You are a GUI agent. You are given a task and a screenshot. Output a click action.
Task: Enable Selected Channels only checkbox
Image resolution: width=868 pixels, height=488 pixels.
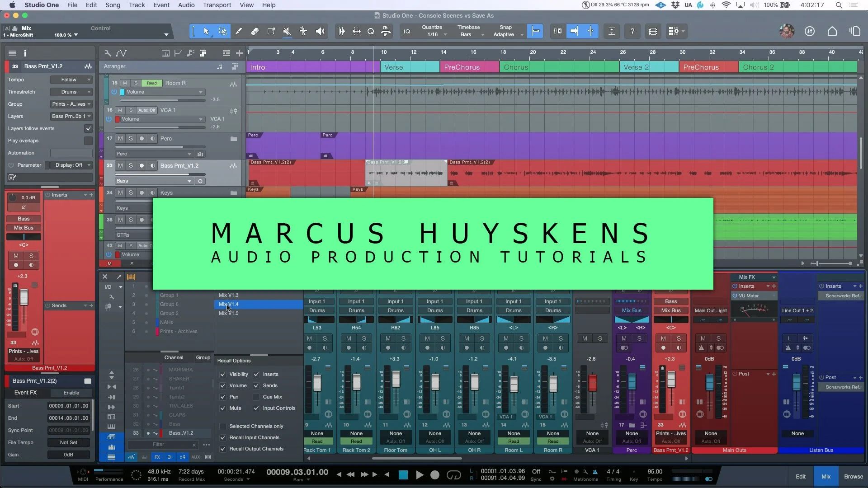click(223, 427)
